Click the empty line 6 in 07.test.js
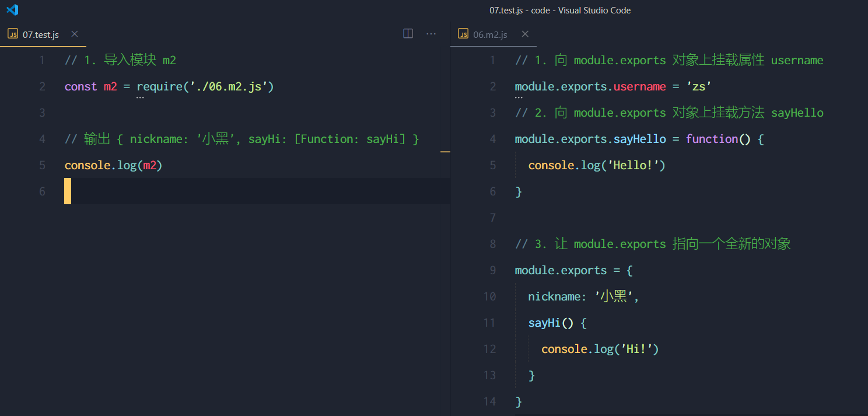 coord(257,191)
